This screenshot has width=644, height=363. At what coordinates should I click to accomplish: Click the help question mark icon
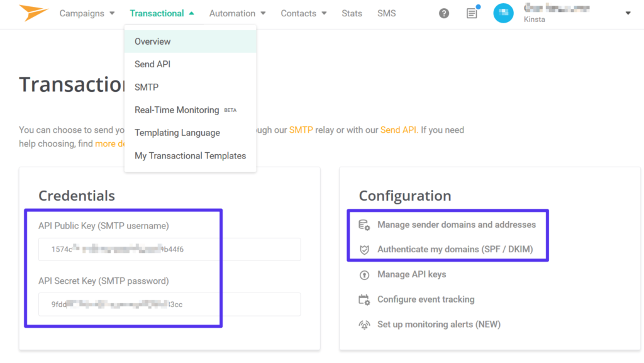(x=443, y=13)
